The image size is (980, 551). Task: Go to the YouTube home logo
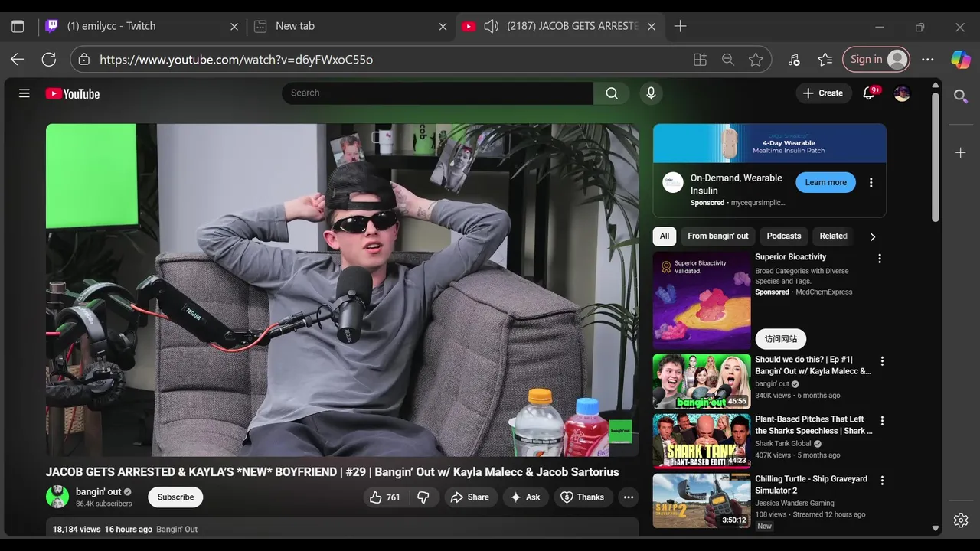73,93
